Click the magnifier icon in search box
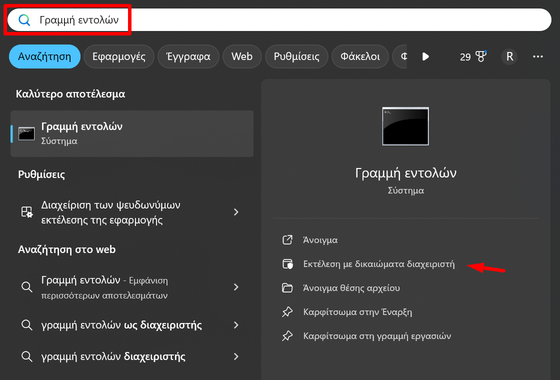The image size is (560, 380). tap(24, 20)
